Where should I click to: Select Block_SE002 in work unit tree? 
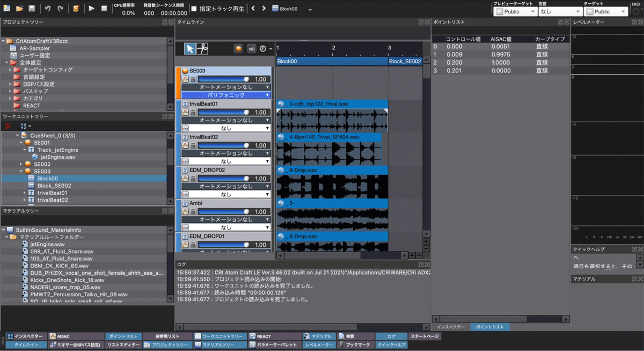(x=54, y=186)
